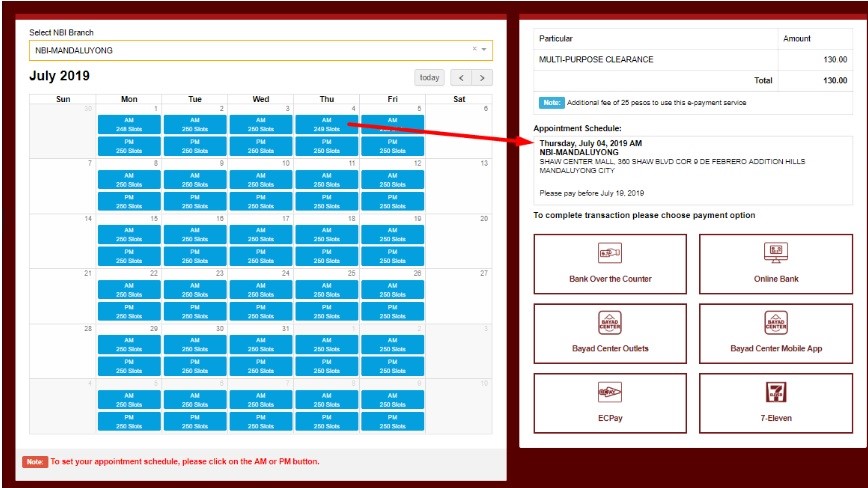This screenshot has height=488, width=868.
Task: Jump to today in the calendar
Action: coord(430,78)
